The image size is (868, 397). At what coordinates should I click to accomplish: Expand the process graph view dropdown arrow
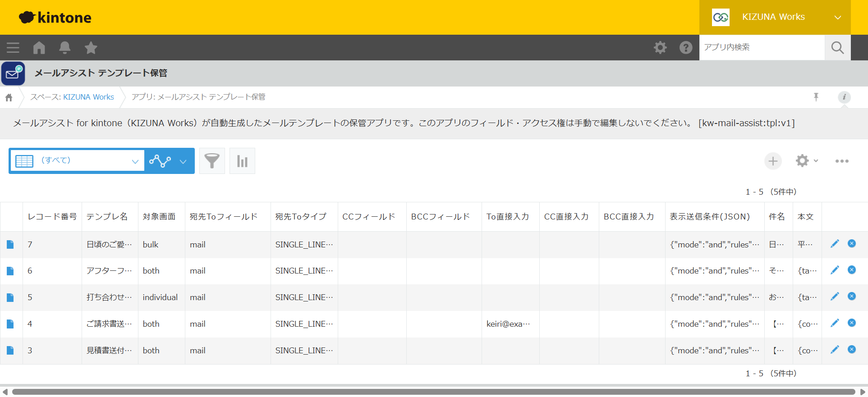pos(183,161)
